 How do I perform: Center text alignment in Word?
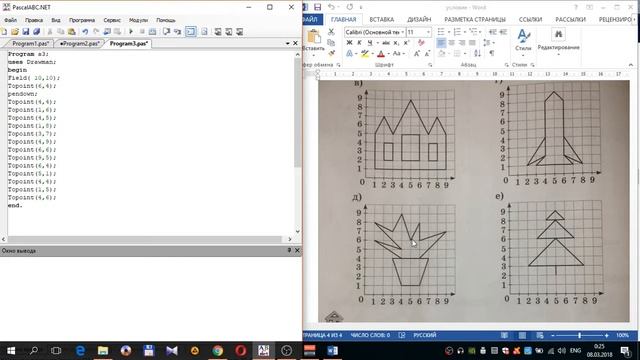[451, 42]
